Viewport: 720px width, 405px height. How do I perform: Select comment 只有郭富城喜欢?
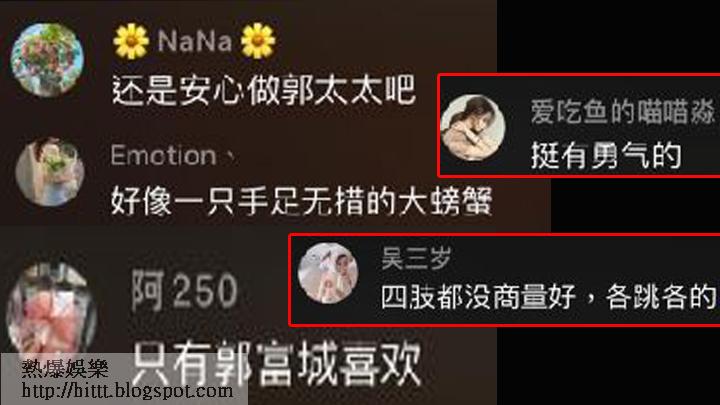277,364
